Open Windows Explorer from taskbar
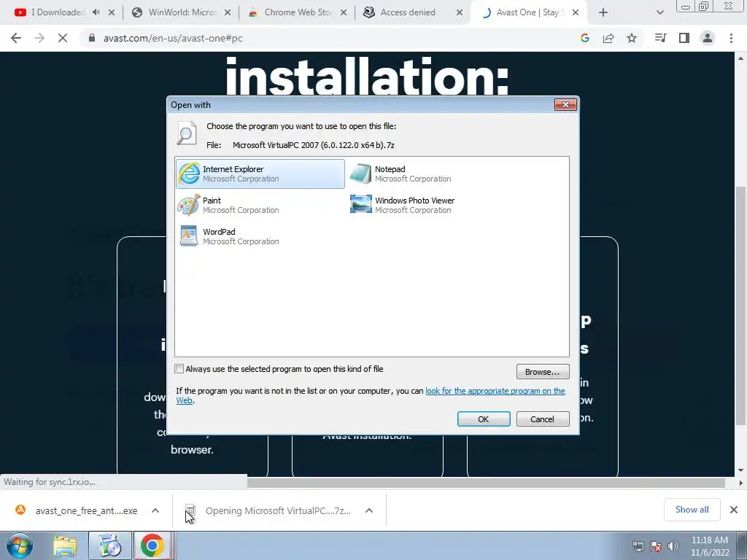This screenshot has height=560, width=747. pyautogui.click(x=65, y=545)
